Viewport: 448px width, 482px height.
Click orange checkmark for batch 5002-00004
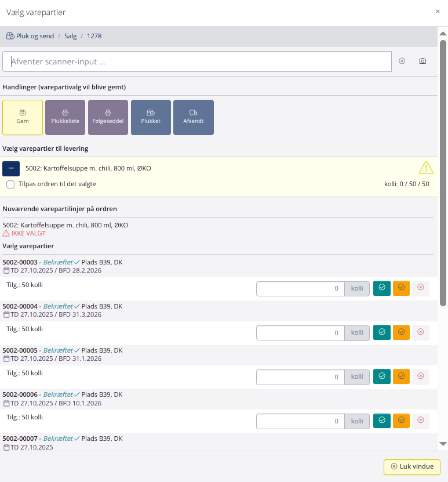tap(401, 332)
